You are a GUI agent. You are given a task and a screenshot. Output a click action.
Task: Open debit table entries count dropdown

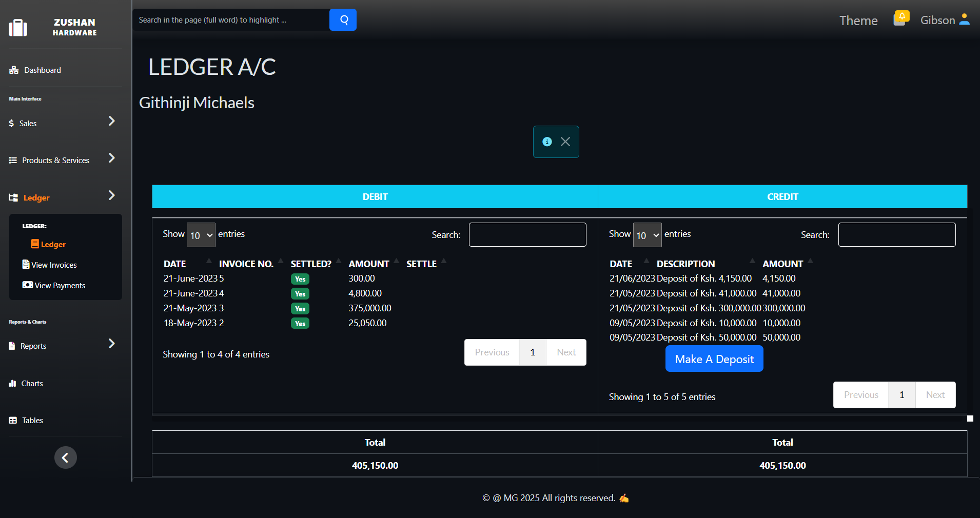[201, 235]
